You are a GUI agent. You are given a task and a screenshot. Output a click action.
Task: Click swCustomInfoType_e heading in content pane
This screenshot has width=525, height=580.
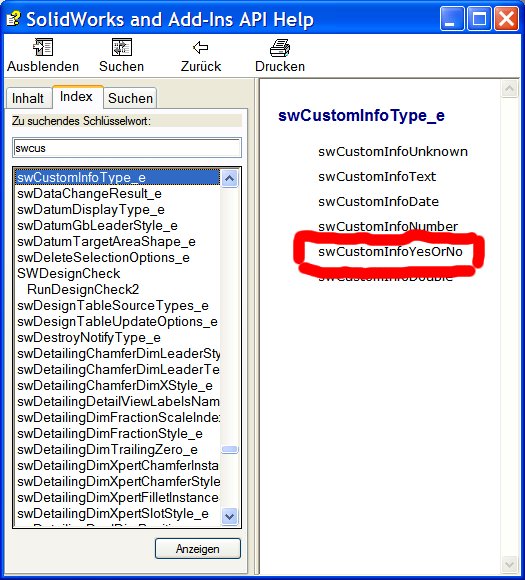click(x=361, y=115)
